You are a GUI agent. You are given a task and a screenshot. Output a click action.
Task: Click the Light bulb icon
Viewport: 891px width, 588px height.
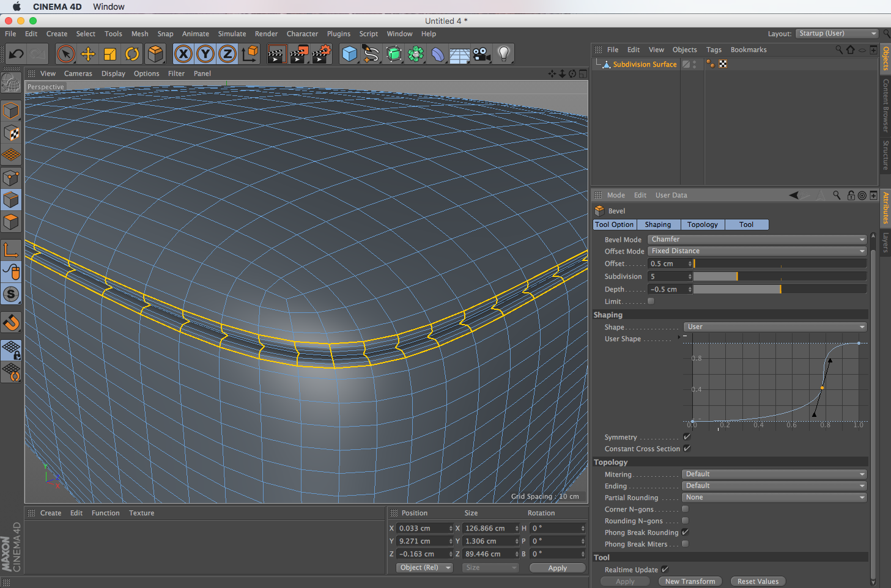point(503,54)
